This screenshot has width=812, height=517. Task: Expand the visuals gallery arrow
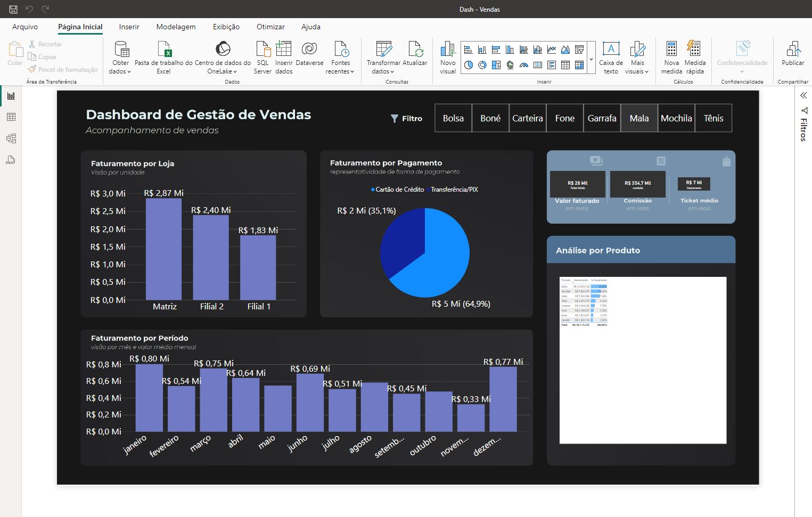pos(591,59)
